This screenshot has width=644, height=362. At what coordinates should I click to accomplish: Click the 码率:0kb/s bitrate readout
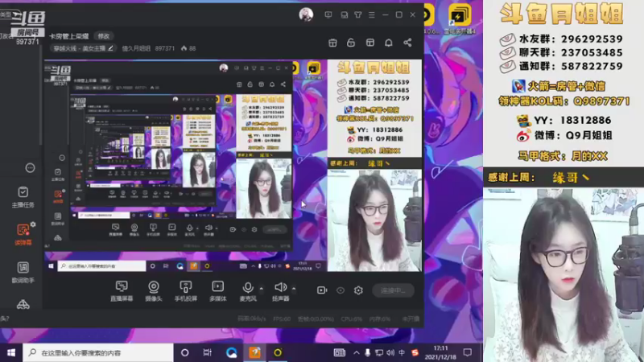tap(252, 319)
